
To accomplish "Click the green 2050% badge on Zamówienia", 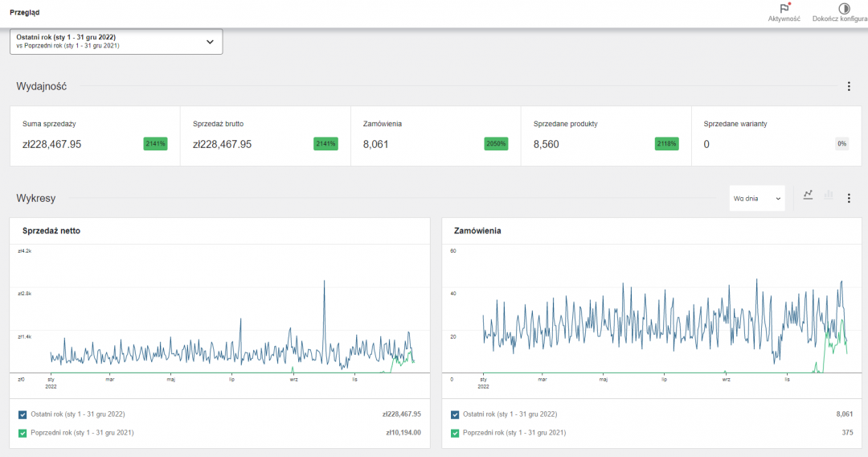I will pos(496,144).
